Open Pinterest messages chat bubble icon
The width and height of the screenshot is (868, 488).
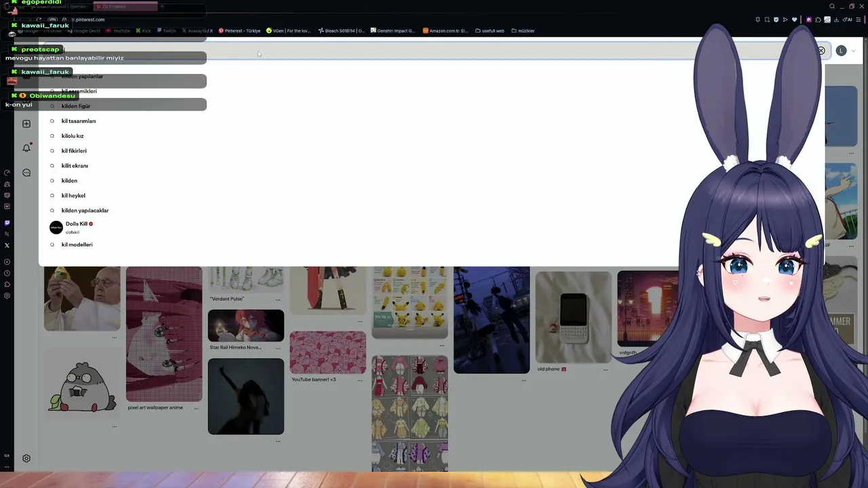pyautogui.click(x=26, y=173)
